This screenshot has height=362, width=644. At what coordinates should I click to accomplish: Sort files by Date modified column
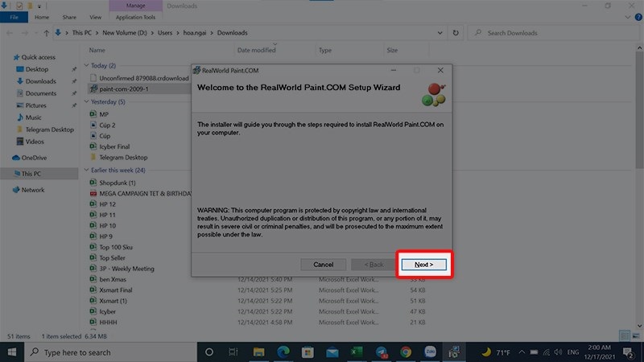(257, 50)
